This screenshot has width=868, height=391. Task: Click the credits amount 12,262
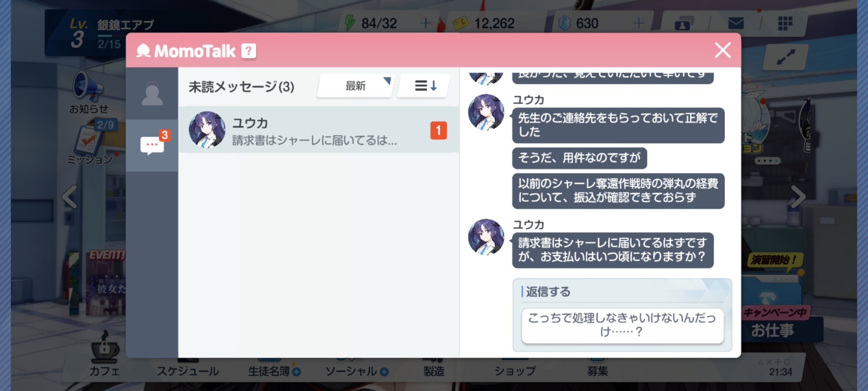(494, 23)
